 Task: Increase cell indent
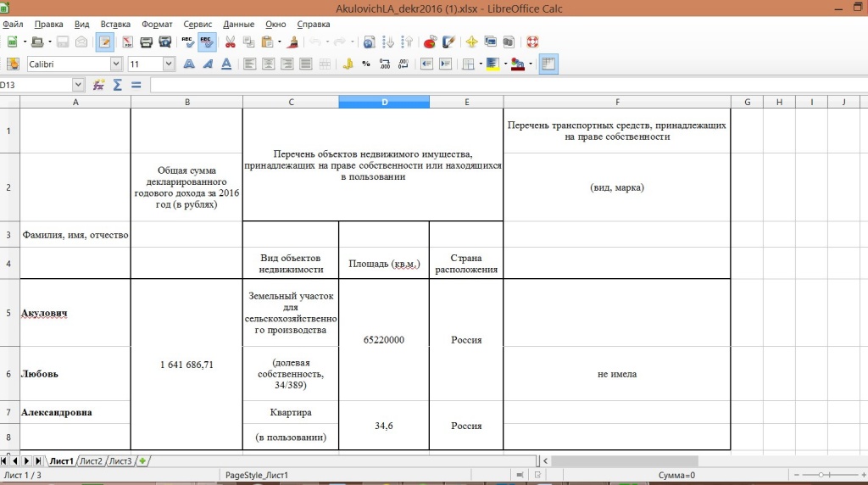click(445, 64)
